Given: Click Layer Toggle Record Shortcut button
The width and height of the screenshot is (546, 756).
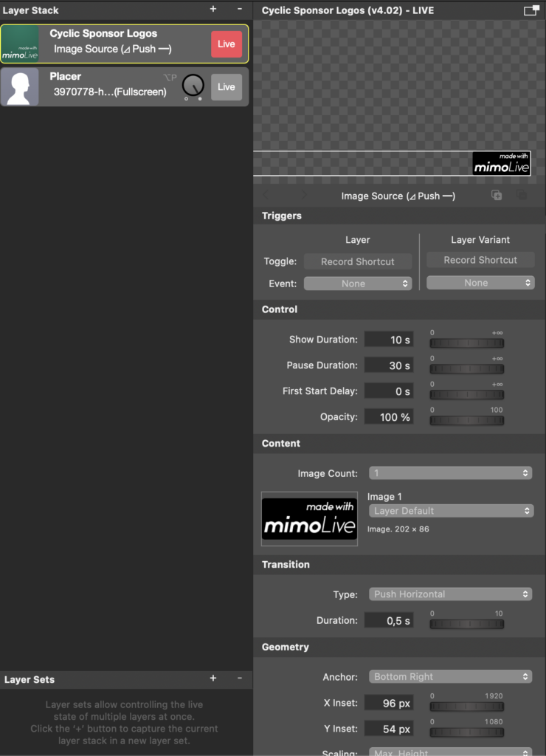Looking at the screenshot, I should (x=358, y=261).
